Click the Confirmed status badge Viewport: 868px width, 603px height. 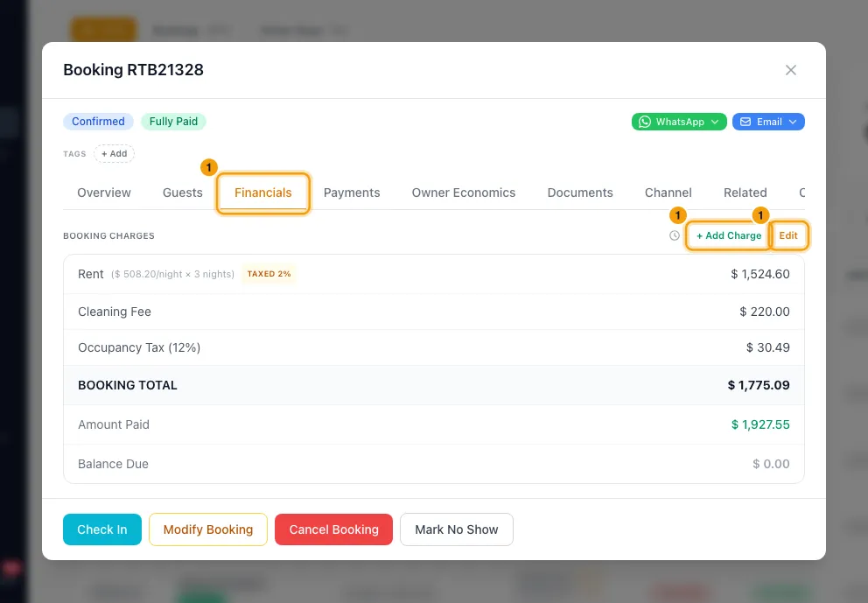point(99,122)
